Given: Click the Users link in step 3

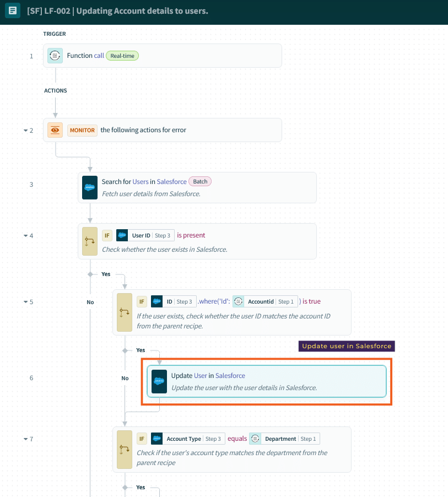Looking at the screenshot, I should point(141,182).
